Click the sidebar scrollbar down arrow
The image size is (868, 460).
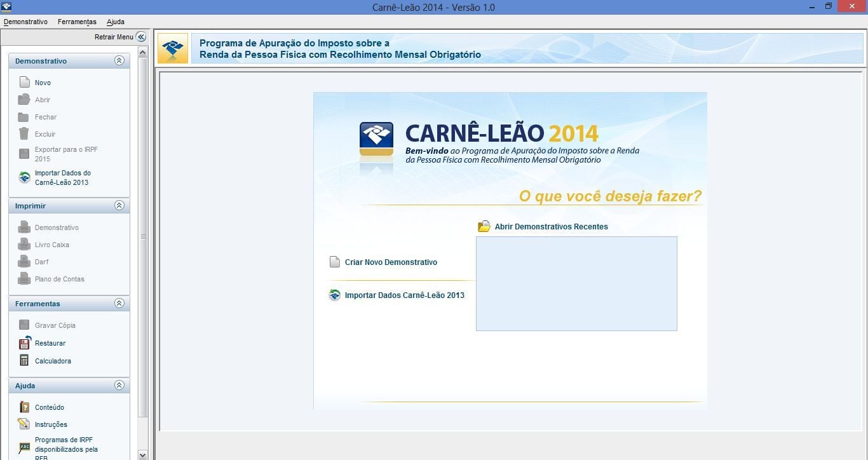coord(142,455)
